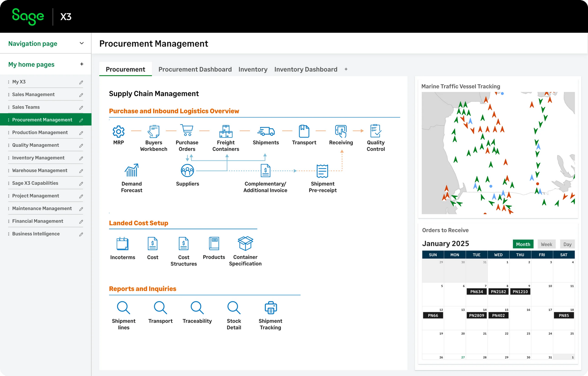Viewport: 588px width, 376px height.
Task: Open the Quality Control checklist icon
Action: click(376, 131)
